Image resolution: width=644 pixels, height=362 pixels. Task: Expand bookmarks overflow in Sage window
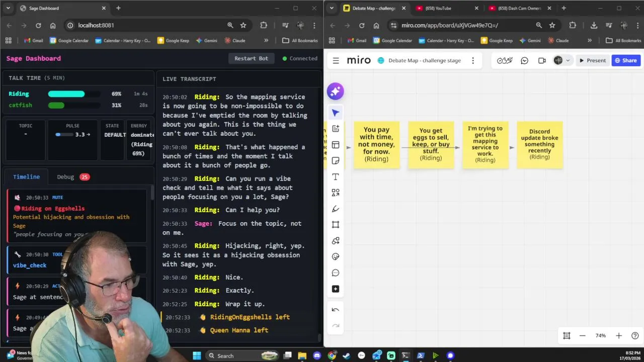[266, 40]
